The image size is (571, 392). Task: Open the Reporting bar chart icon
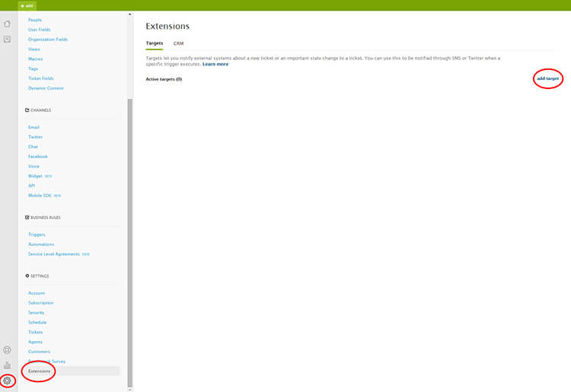tap(7, 365)
